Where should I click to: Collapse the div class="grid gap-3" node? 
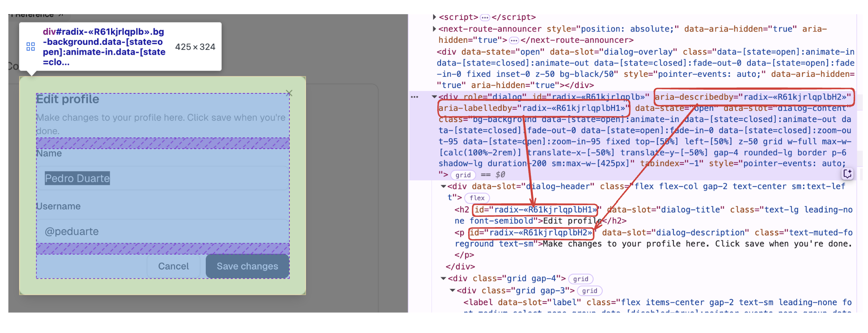[453, 291]
